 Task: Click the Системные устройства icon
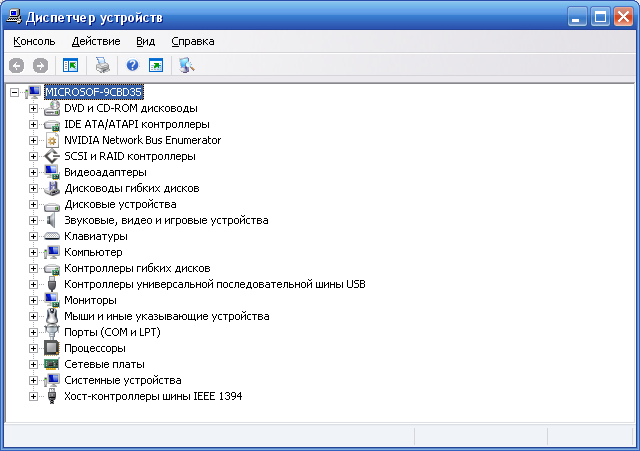(x=52, y=380)
